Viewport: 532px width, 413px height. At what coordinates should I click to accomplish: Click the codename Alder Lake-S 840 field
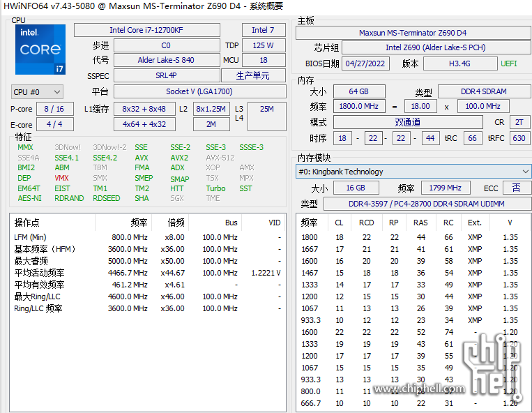coord(166,61)
